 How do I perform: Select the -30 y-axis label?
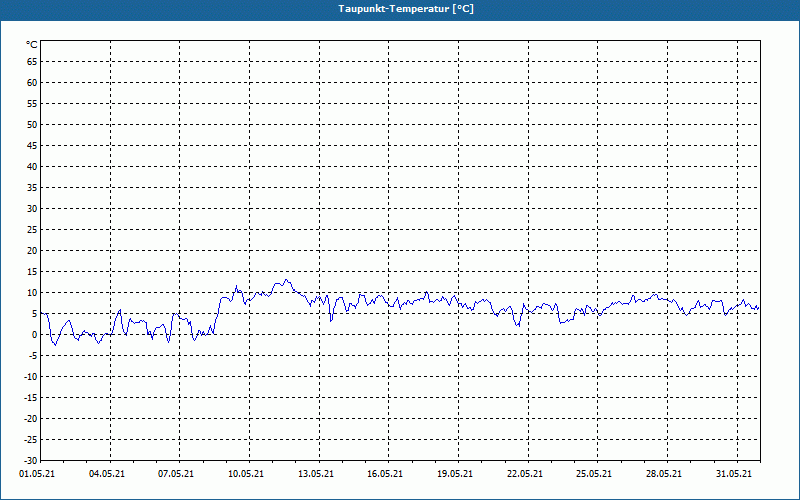pos(31,461)
